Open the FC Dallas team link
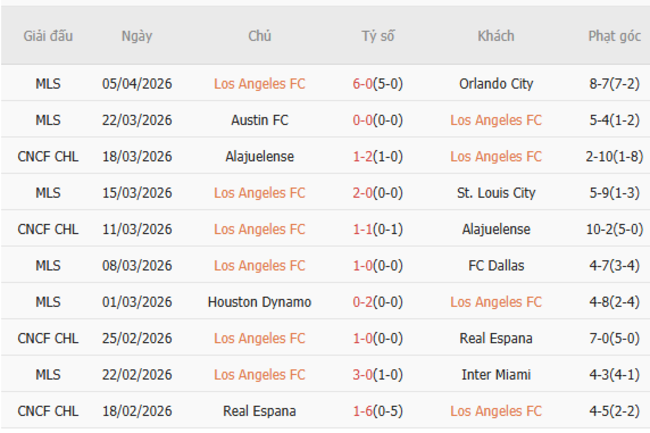 pyautogui.click(x=496, y=265)
